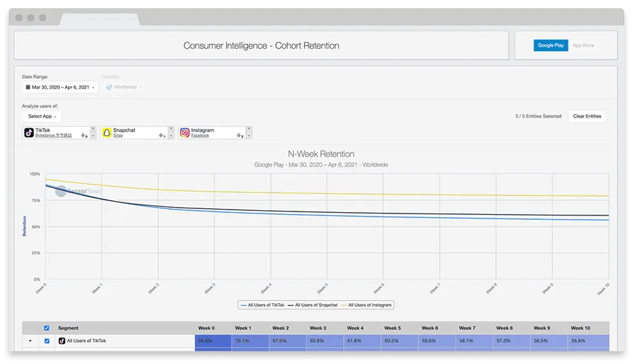633x364 pixels.
Task: Click the Instagram logo icon in entity chip
Action: [x=184, y=133]
